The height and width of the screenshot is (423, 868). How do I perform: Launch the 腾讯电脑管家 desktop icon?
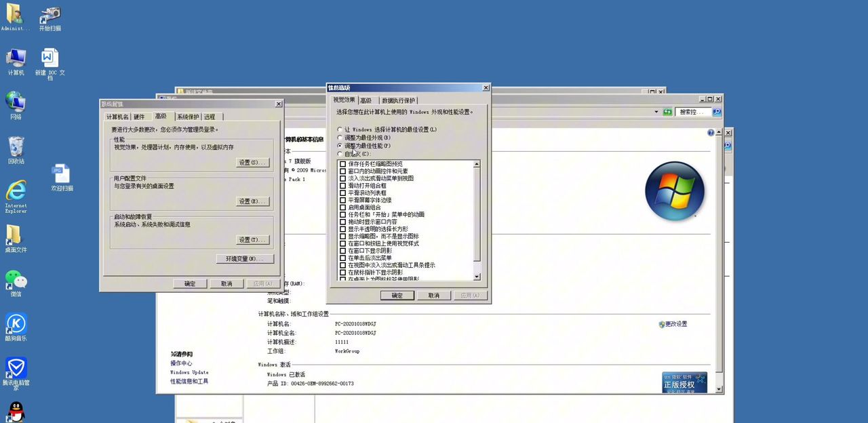pyautogui.click(x=16, y=374)
